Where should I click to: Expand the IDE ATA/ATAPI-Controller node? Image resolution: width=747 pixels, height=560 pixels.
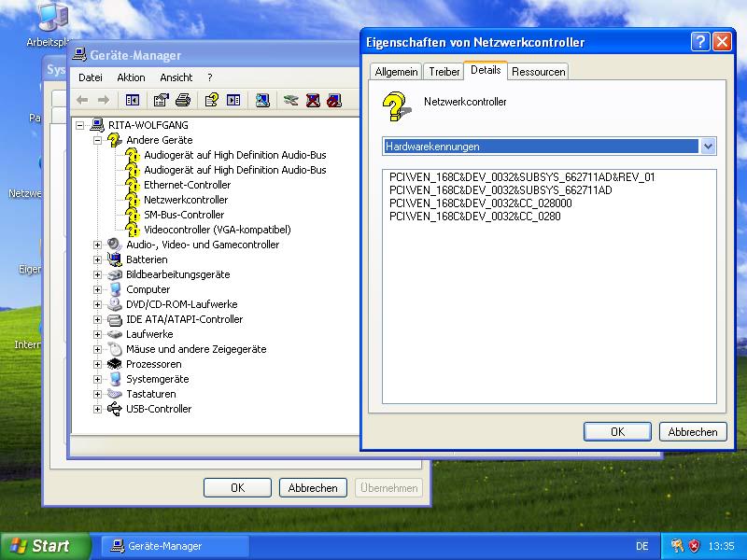click(98, 319)
